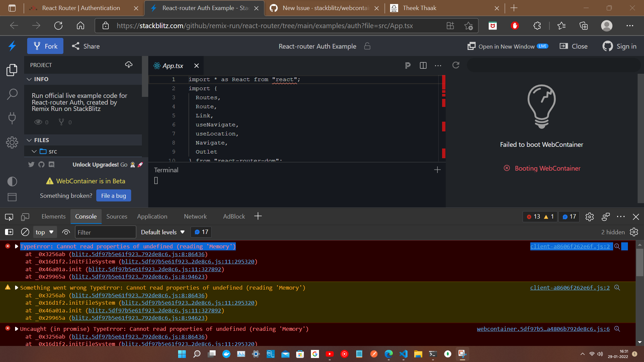Switch to the Network tab

coord(195,216)
